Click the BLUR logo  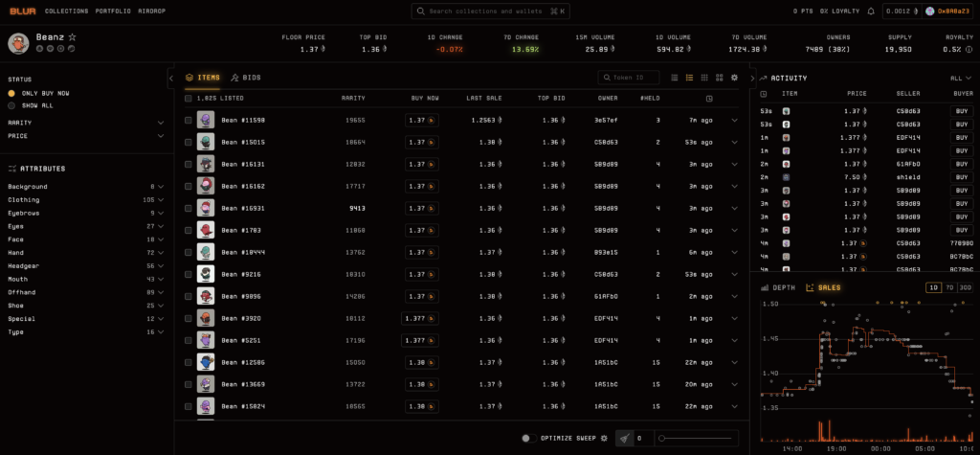tap(23, 11)
